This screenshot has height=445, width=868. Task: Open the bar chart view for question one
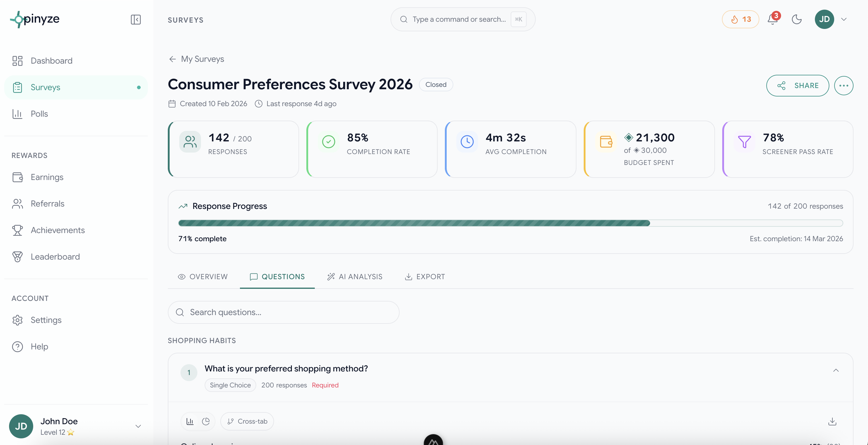(x=190, y=421)
